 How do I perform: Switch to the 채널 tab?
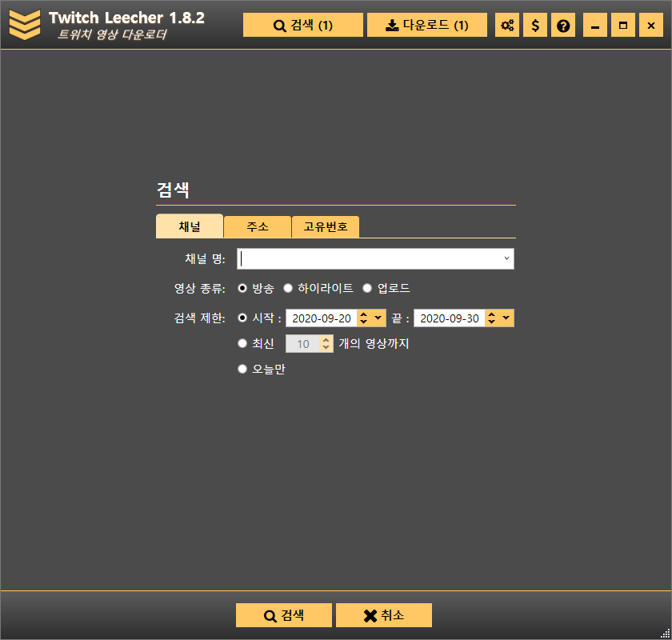click(x=190, y=226)
